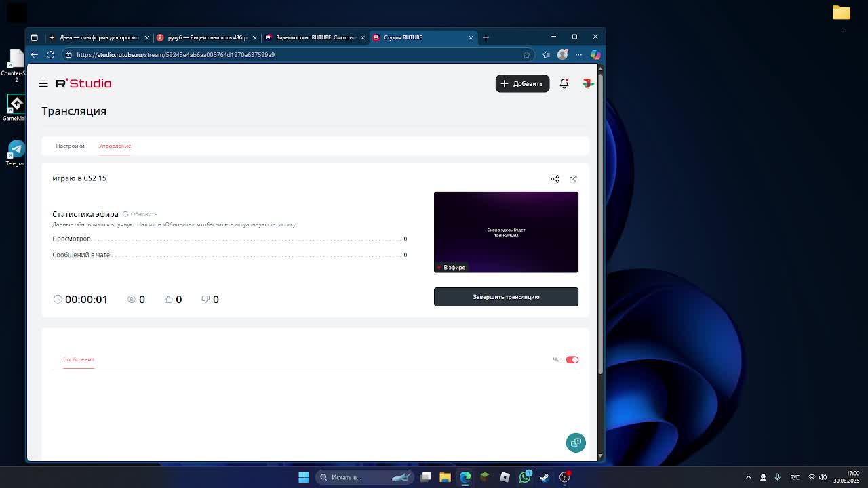This screenshot has width=868, height=488.
Task: Open the Сообщения chat tab
Action: pyautogui.click(x=79, y=359)
